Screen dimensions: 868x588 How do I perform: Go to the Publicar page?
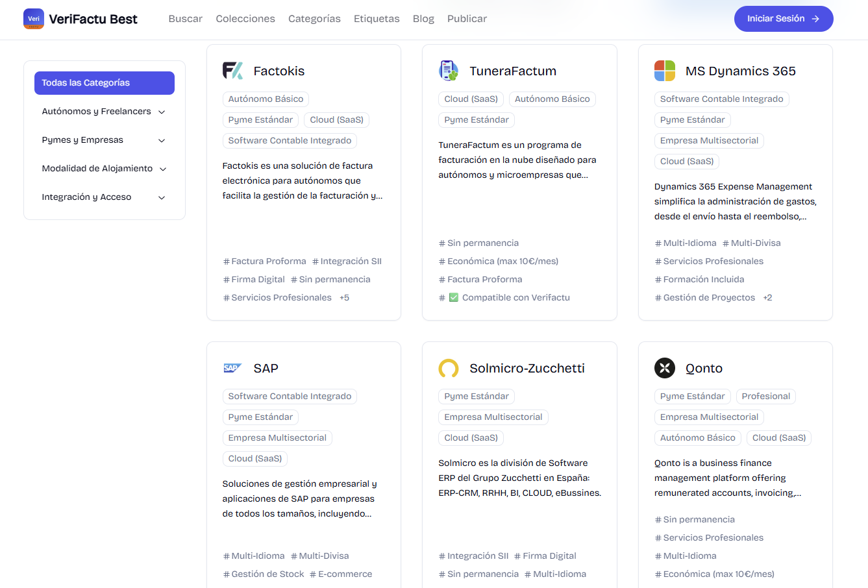pyautogui.click(x=467, y=19)
